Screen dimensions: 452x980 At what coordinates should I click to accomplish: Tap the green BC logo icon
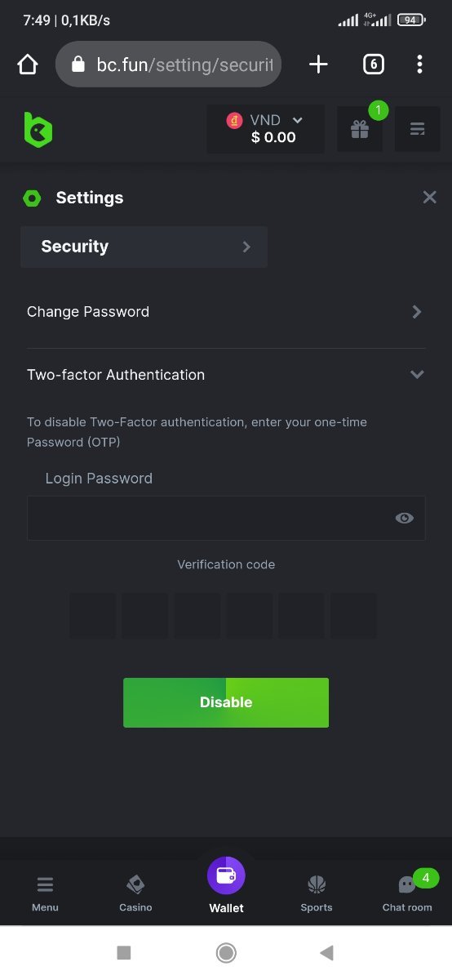(38, 129)
